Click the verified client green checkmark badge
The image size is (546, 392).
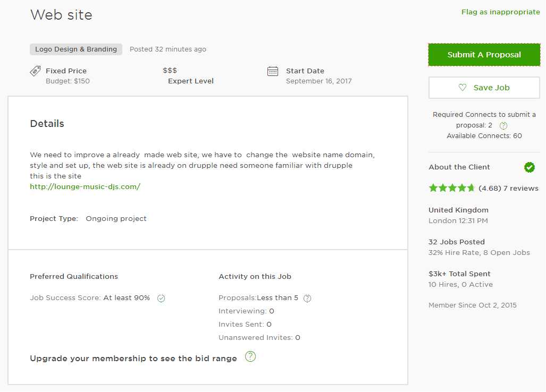pos(530,167)
